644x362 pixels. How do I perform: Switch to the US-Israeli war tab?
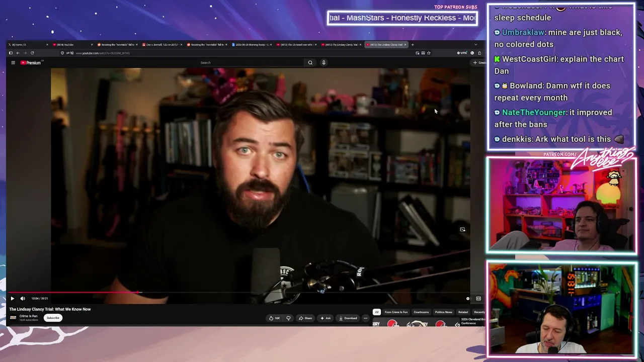pyautogui.click(x=297, y=45)
